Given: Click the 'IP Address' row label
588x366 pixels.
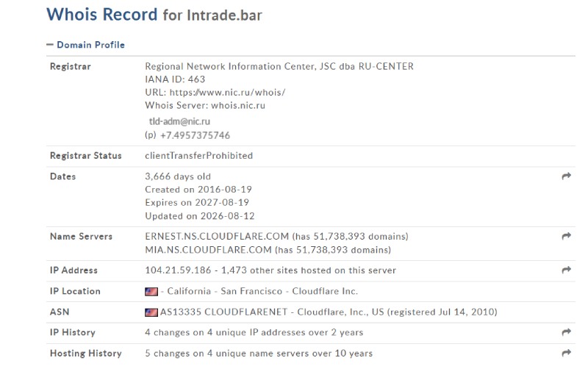Looking at the screenshot, I should (73, 270).
